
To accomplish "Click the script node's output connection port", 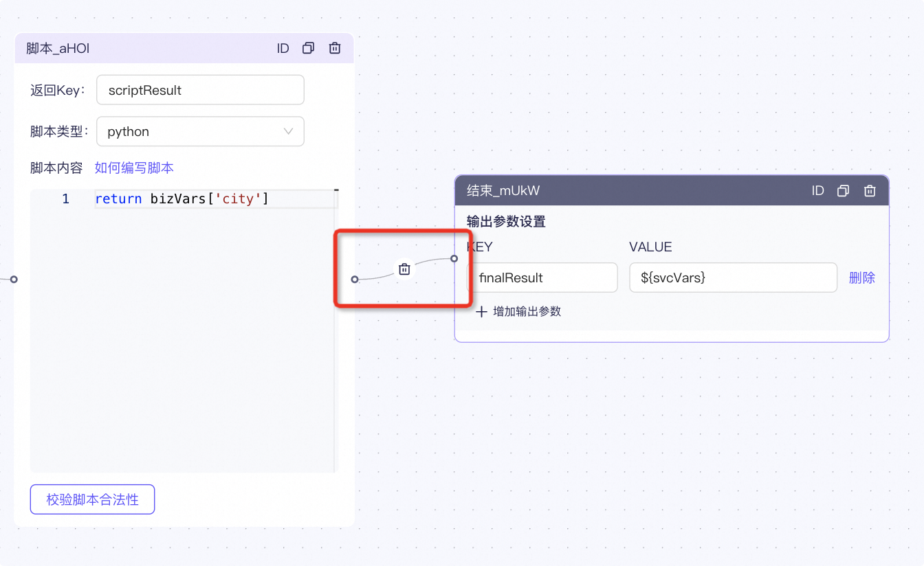I will click(355, 280).
